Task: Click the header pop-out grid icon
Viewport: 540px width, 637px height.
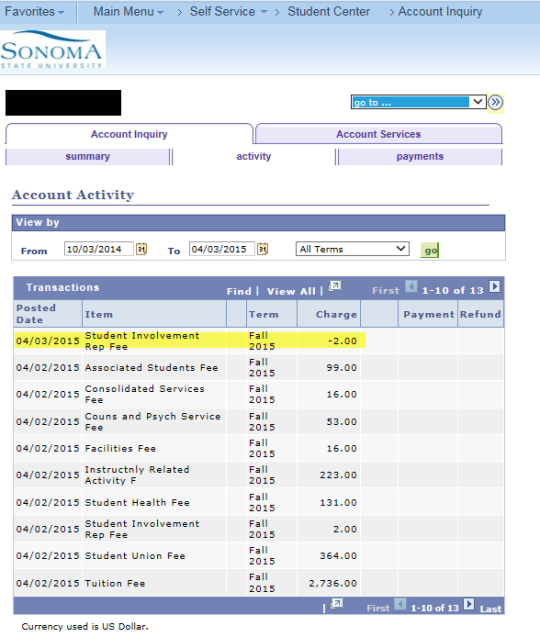Action: click(x=335, y=286)
